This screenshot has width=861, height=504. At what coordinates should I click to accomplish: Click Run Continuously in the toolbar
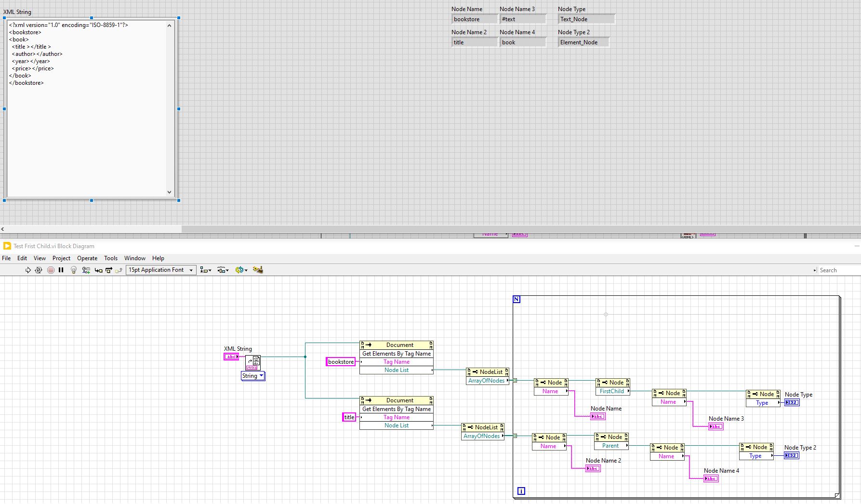click(39, 270)
